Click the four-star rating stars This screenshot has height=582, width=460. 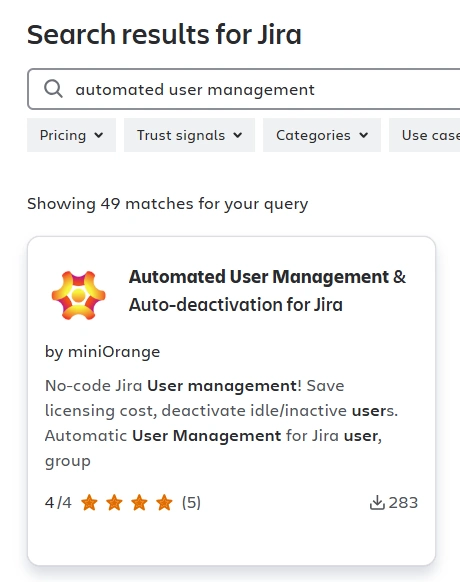127,503
